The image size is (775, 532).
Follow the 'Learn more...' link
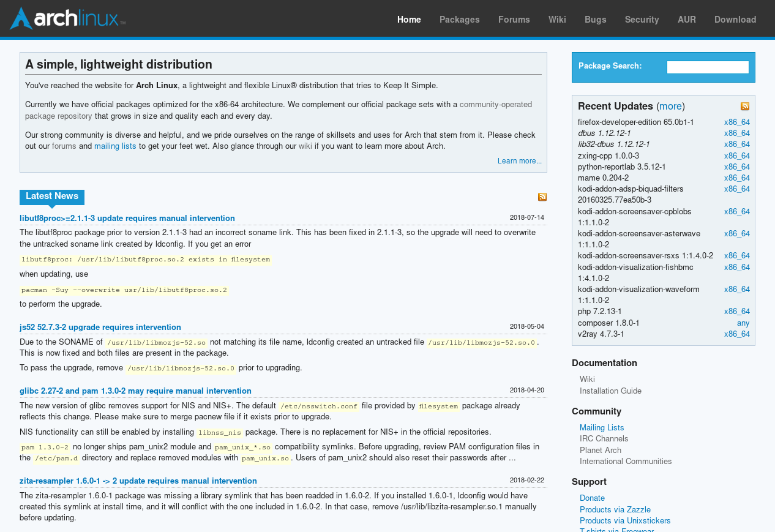519,162
